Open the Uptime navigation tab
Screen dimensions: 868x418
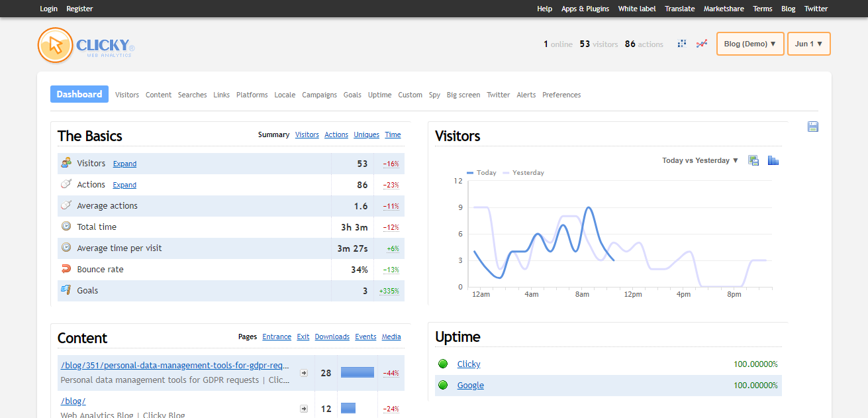tap(380, 95)
